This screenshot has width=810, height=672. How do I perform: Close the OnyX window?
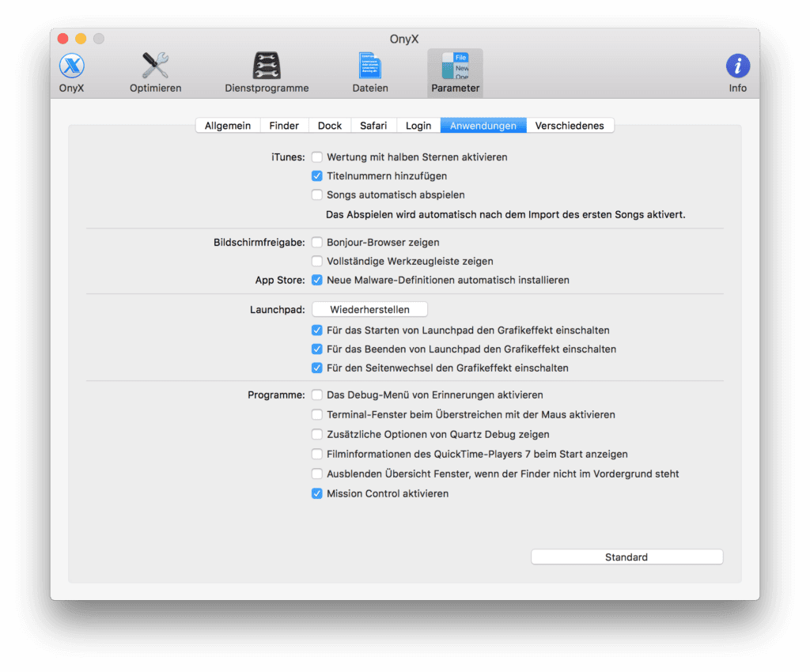coord(63,39)
